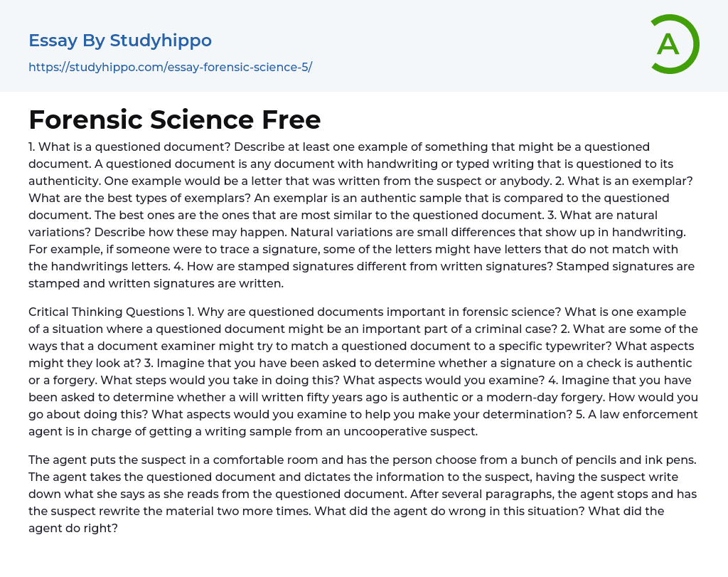Click the first paragraph about questioned documents

363,215
